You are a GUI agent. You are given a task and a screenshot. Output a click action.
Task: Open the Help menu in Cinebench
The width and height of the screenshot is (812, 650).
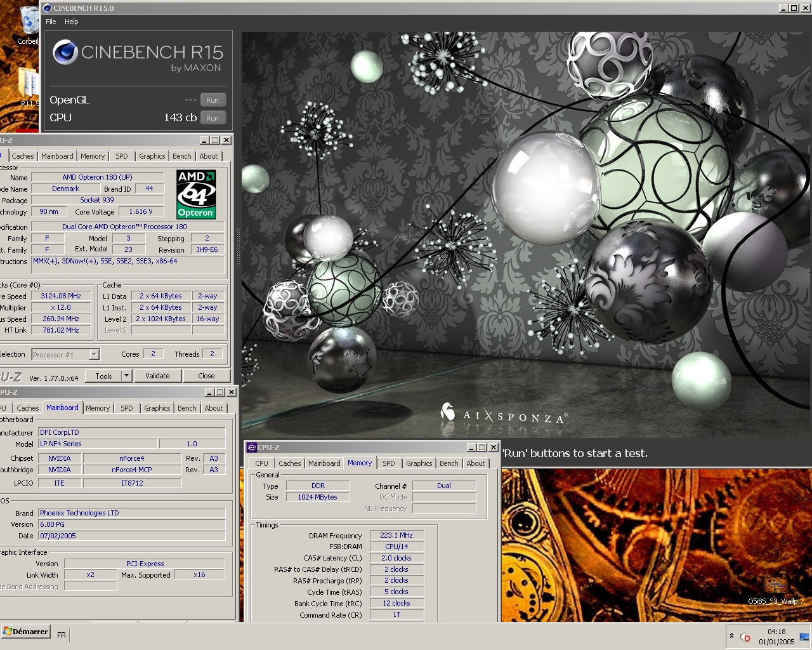point(72,22)
